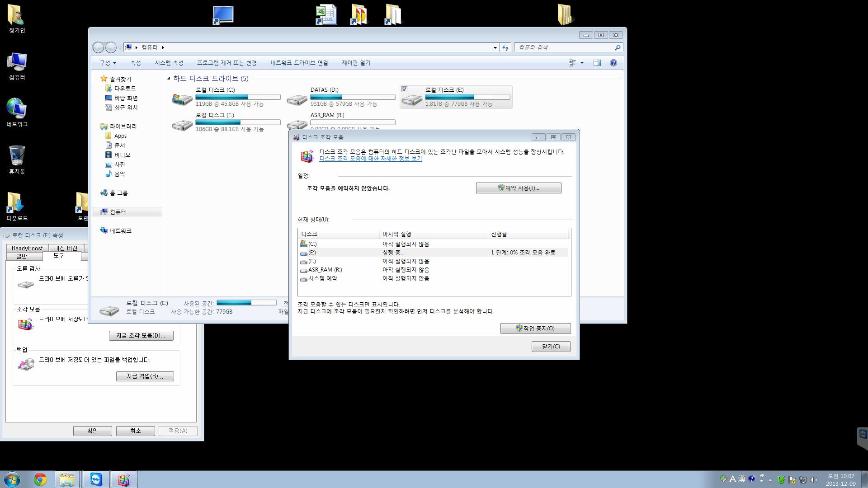868x488 pixels.
Task: Select local disk (C:) drive icon
Action: pyautogui.click(x=183, y=99)
